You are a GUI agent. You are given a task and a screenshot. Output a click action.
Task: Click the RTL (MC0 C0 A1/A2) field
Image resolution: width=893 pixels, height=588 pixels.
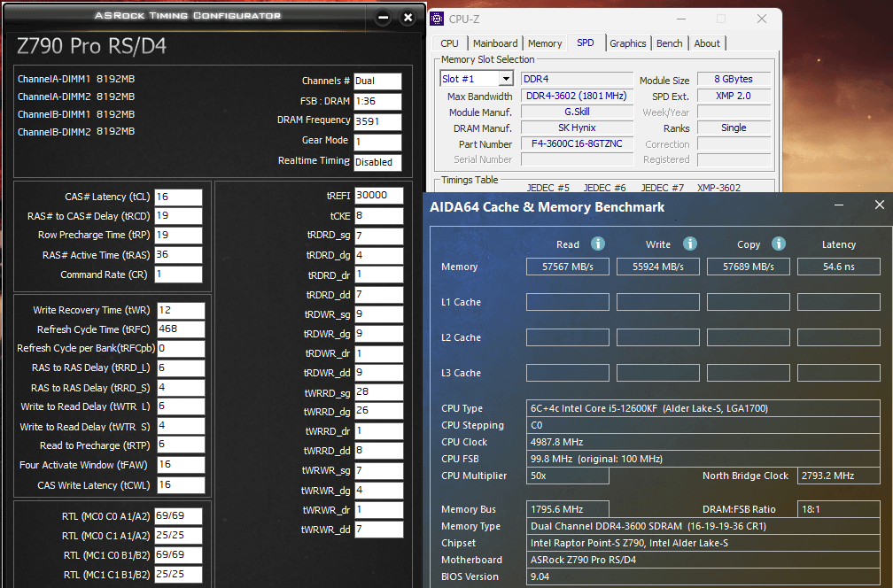178,516
